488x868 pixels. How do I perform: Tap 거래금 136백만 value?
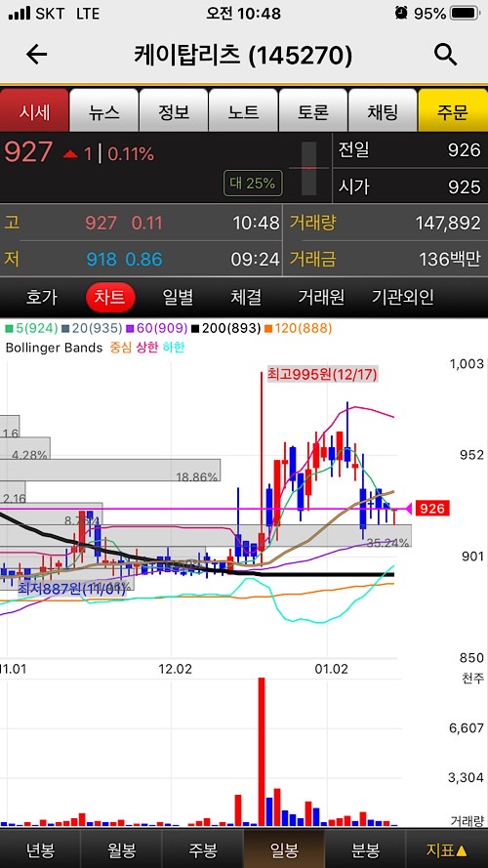(x=449, y=259)
